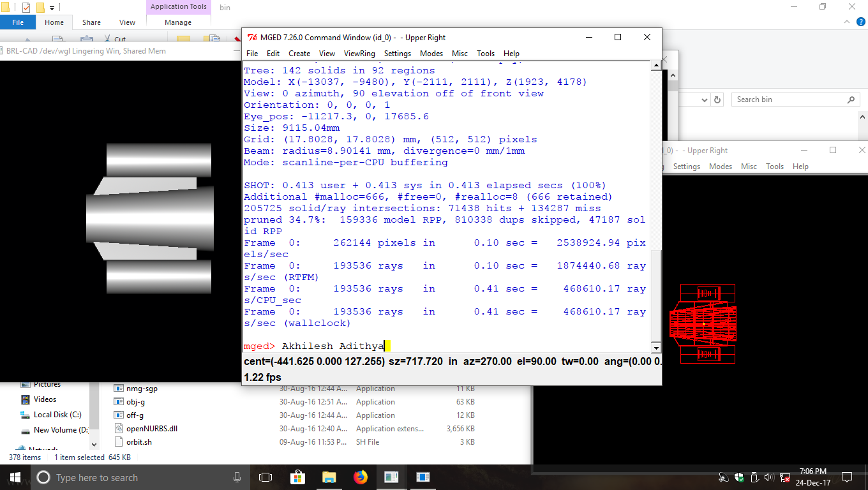Click first MGED app icon on taskbar
The width and height of the screenshot is (868, 490).
(391, 477)
